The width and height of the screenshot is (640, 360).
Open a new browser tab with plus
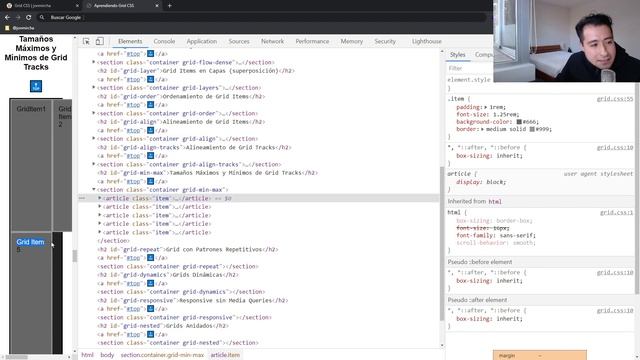169,6
